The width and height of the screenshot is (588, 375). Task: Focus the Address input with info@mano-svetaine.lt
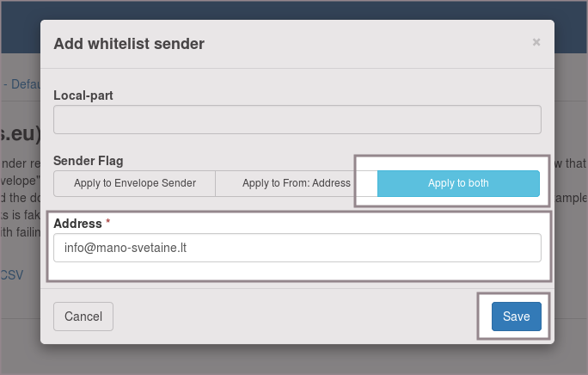[x=297, y=248]
